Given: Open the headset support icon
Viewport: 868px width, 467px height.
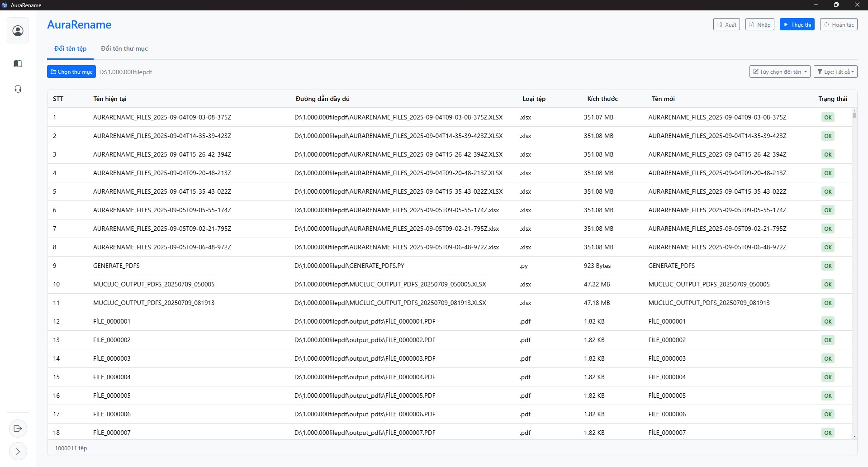Looking at the screenshot, I should (x=18, y=89).
